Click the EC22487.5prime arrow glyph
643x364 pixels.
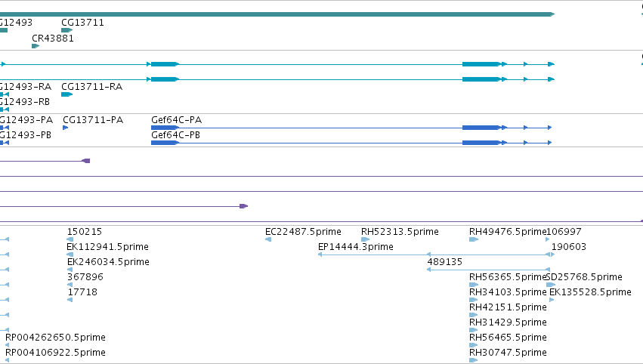pos(268,239)
